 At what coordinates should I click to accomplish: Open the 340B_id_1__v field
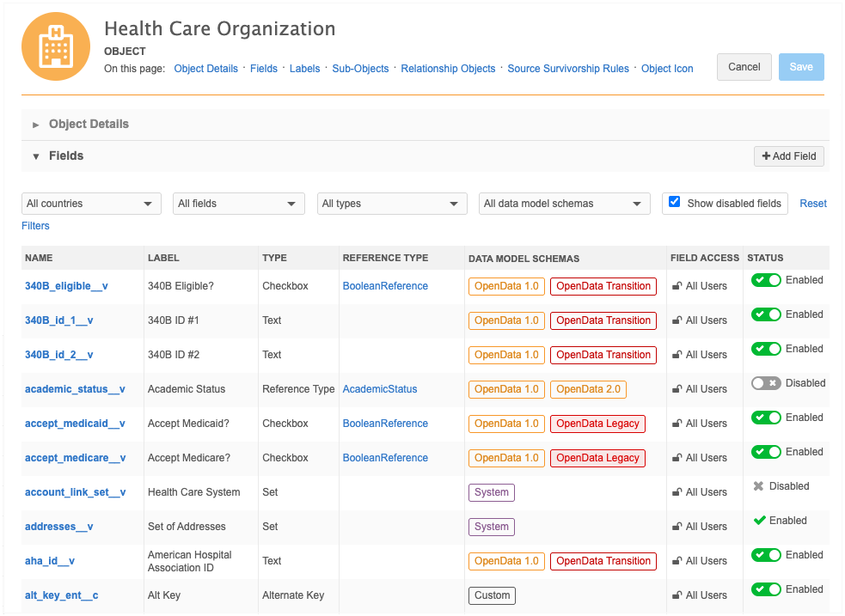pos(58,320)
